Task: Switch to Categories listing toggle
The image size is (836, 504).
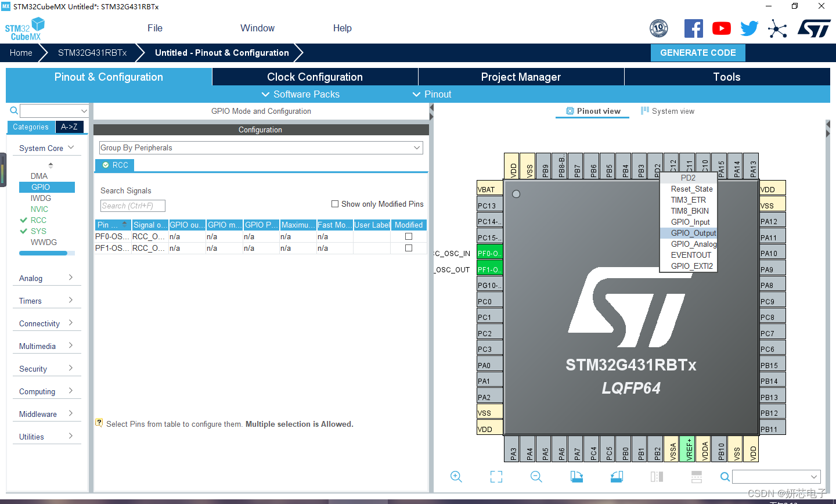Action: [x=31, y=127]
